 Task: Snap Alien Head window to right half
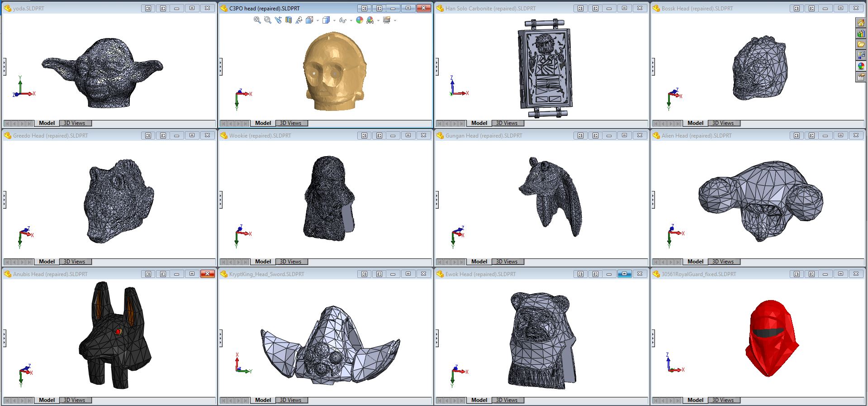click(x=811, y=135)
